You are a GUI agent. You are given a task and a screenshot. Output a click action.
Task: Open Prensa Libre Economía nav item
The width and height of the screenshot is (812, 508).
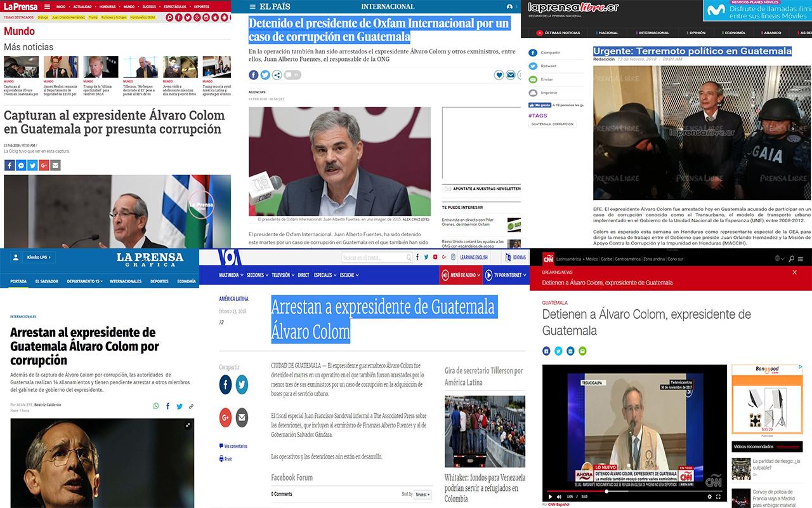tap(734, 32)
